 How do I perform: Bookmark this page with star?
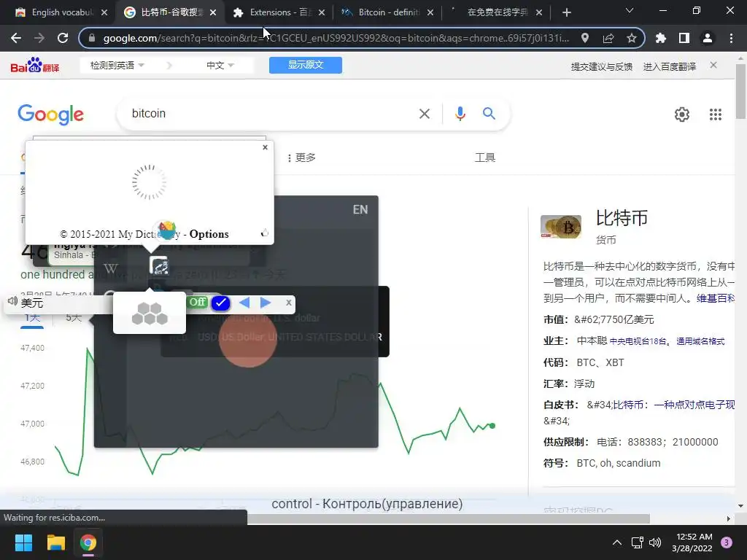[x=632, y=38]
